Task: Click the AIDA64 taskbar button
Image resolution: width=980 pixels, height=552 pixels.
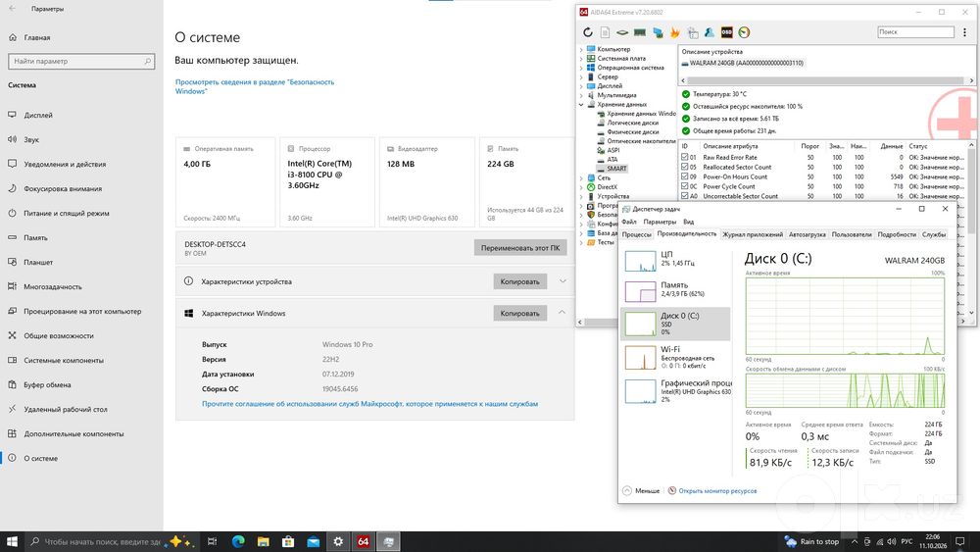Action: click(364, 541)
